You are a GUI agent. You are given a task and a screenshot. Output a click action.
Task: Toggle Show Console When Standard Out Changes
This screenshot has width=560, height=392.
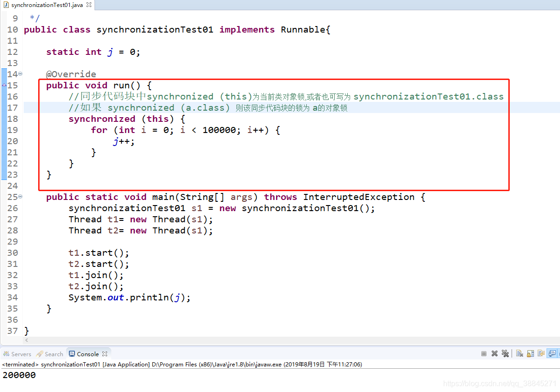pos(552,353)
